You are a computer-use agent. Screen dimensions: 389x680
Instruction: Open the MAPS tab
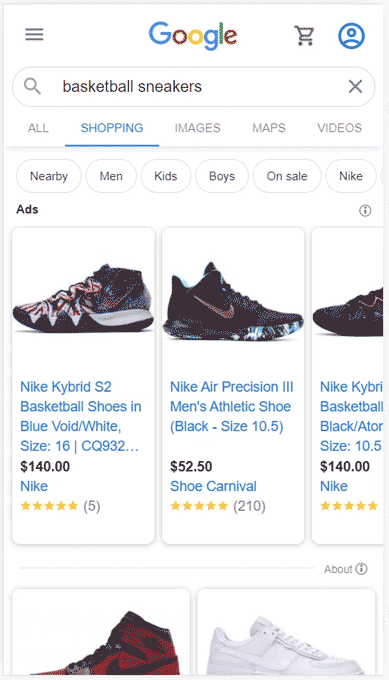[269, 128]
